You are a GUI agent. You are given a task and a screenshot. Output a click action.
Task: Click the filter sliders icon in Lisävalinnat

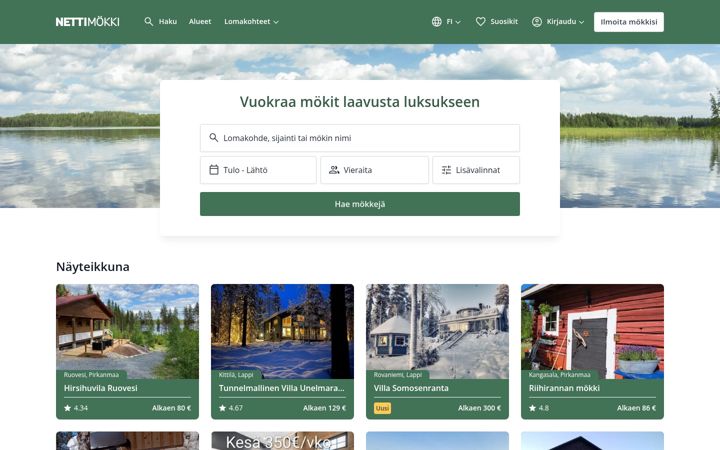coord(446,170)
